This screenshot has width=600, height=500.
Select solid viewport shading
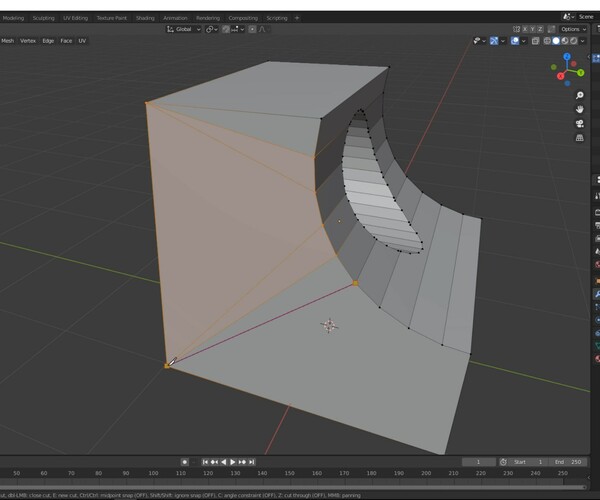click(556, 41)
